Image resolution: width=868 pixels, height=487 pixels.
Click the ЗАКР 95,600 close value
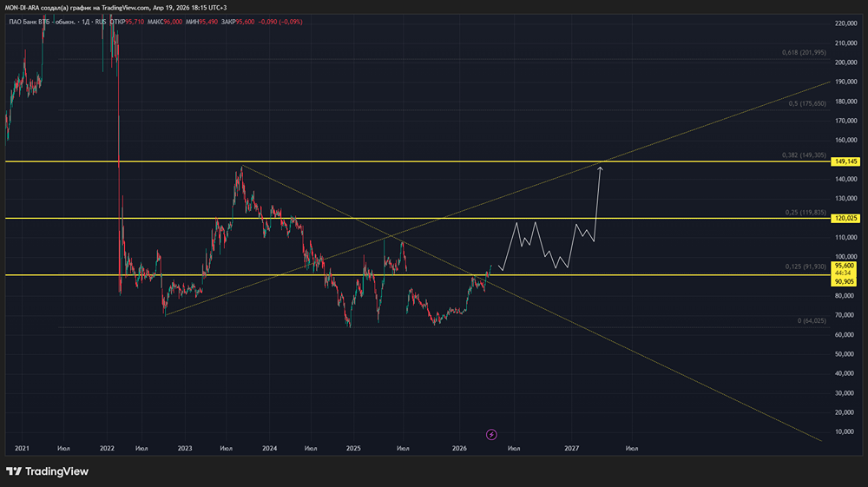coord(238,23)
